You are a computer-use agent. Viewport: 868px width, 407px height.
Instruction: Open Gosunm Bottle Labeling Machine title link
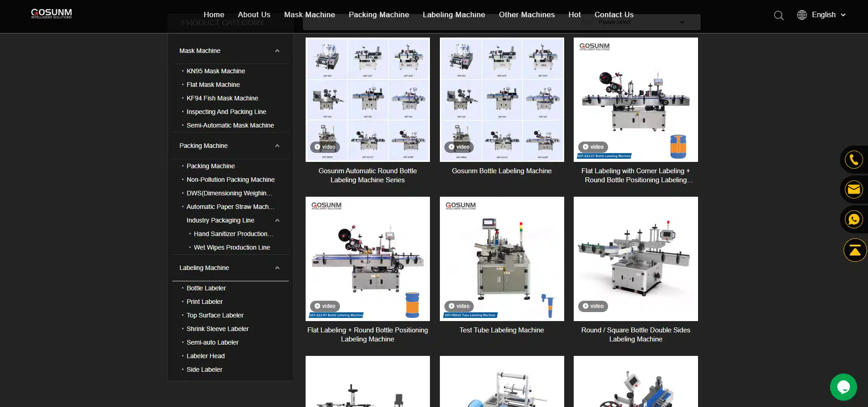tap(502, 171)
